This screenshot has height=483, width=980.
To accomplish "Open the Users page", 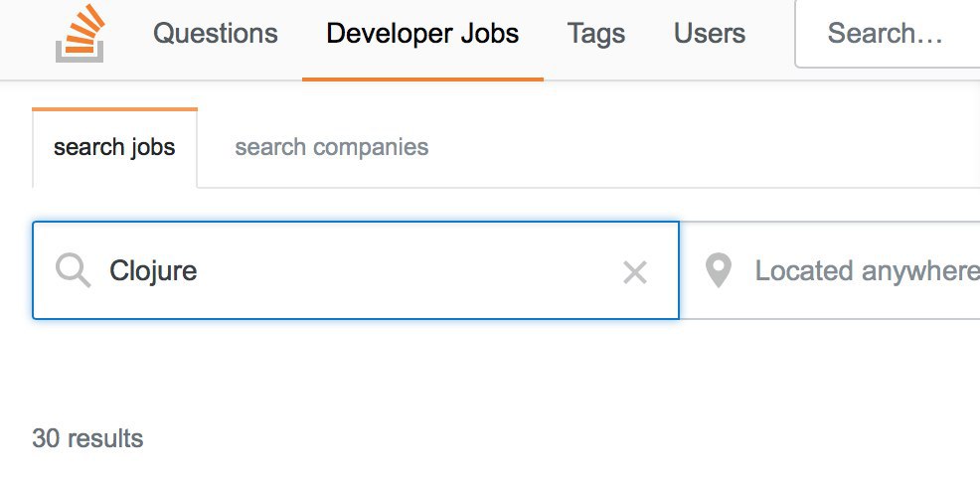I will click(x=710, y=33).
